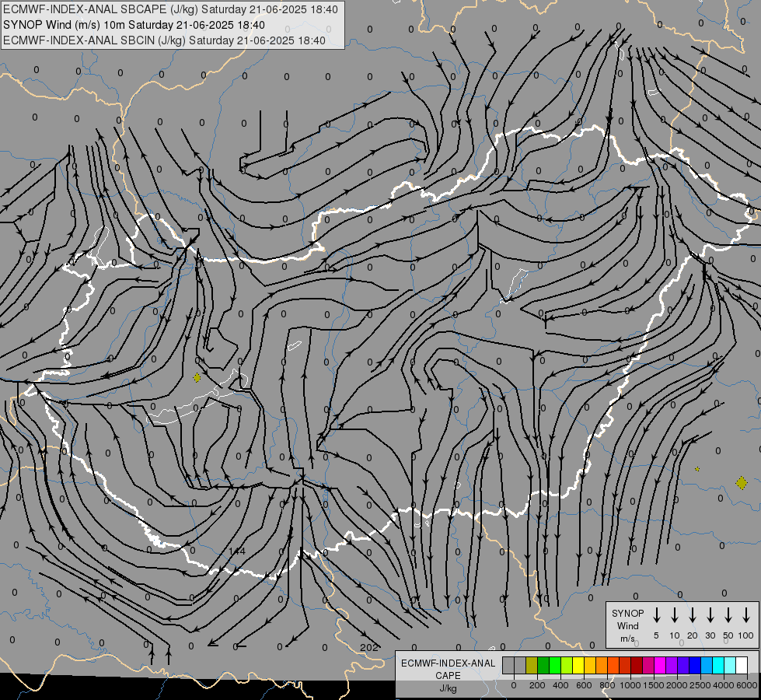Click the J/kg unit label in the CAPE legend
The width and height of the screenshot is (761, 700).
pyautogui.click(x=448, y=688)
